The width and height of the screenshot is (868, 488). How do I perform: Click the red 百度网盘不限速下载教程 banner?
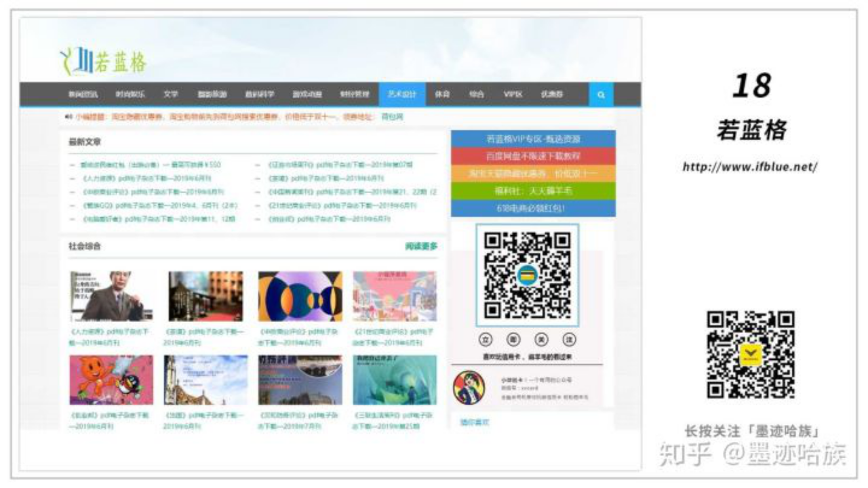pyautogui.click(x=533, y=157)
